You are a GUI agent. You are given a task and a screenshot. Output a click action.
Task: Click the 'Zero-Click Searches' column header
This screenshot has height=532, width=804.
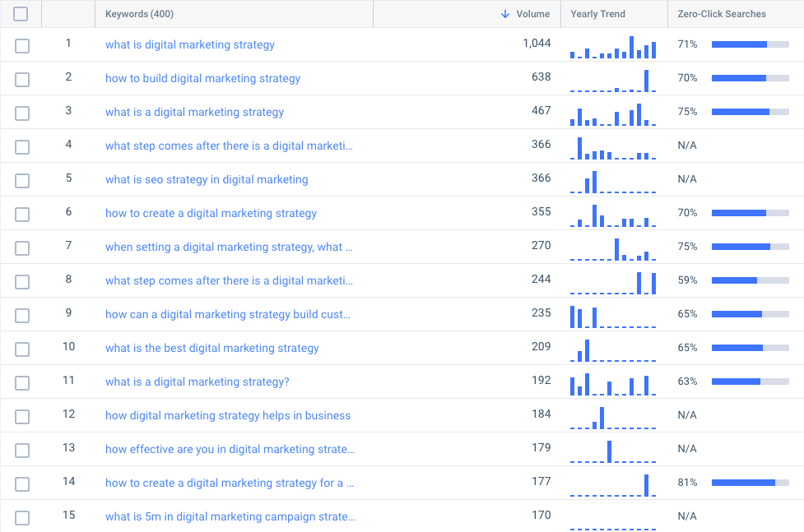click(x=723, y=14)
